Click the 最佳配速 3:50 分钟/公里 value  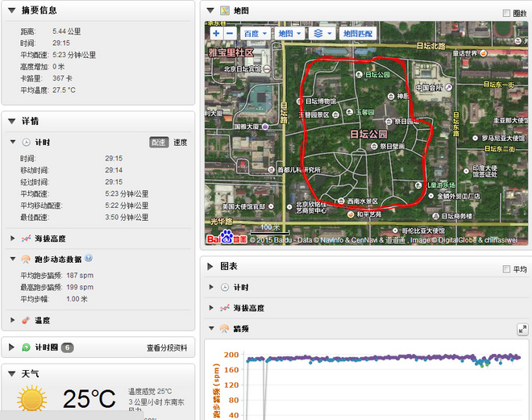pyautogui.click(x=127, y=217)
